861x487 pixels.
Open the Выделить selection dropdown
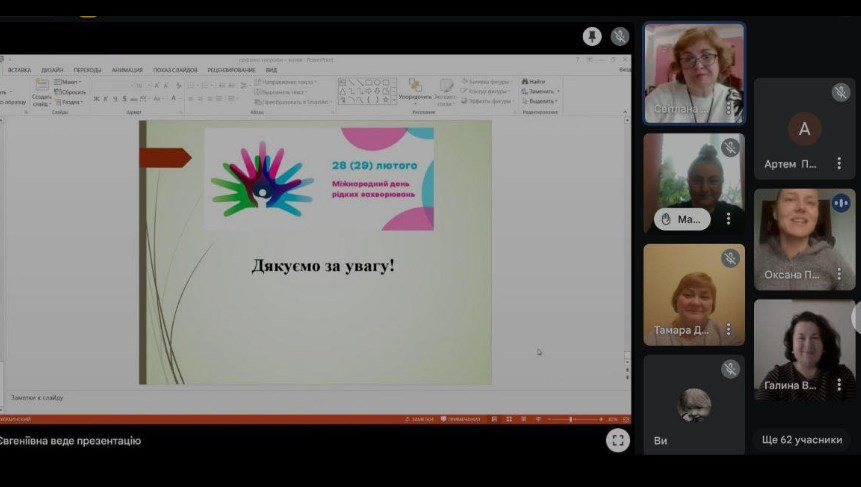(539, 101)
